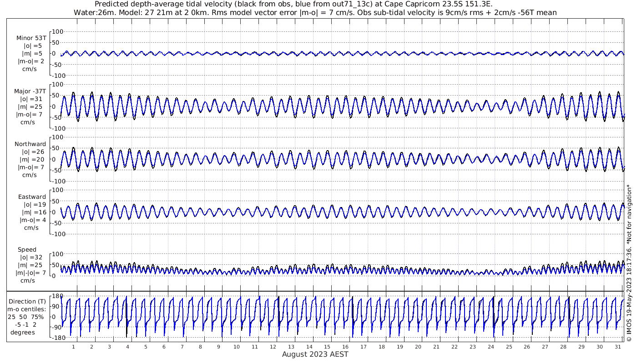Click the '25 50 75%' centile header
The image size is (637, 364).
(x=25, y=317)
